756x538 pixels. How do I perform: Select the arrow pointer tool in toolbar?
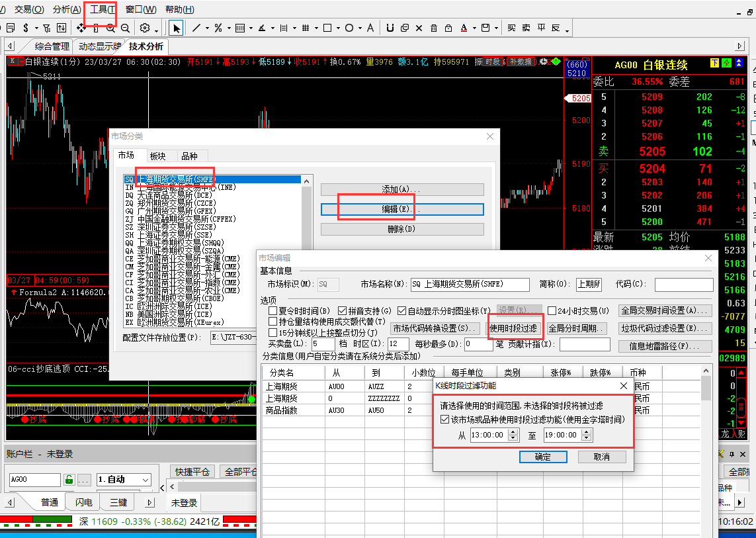click(176, 28)
